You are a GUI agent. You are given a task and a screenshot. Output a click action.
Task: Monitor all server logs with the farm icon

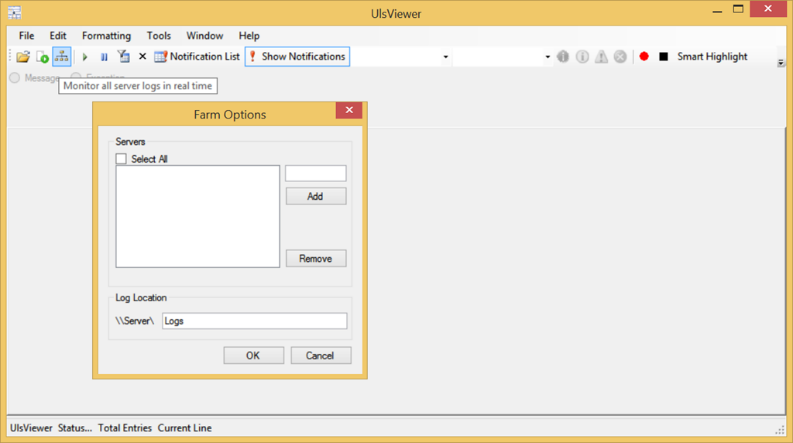coord(62,57)
